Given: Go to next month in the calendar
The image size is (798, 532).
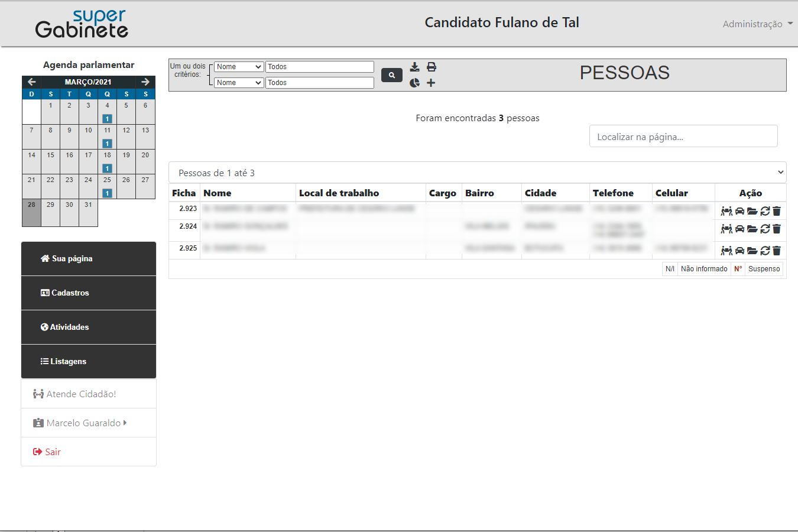Looking at the screenshot, I should (x=145, y=82).
